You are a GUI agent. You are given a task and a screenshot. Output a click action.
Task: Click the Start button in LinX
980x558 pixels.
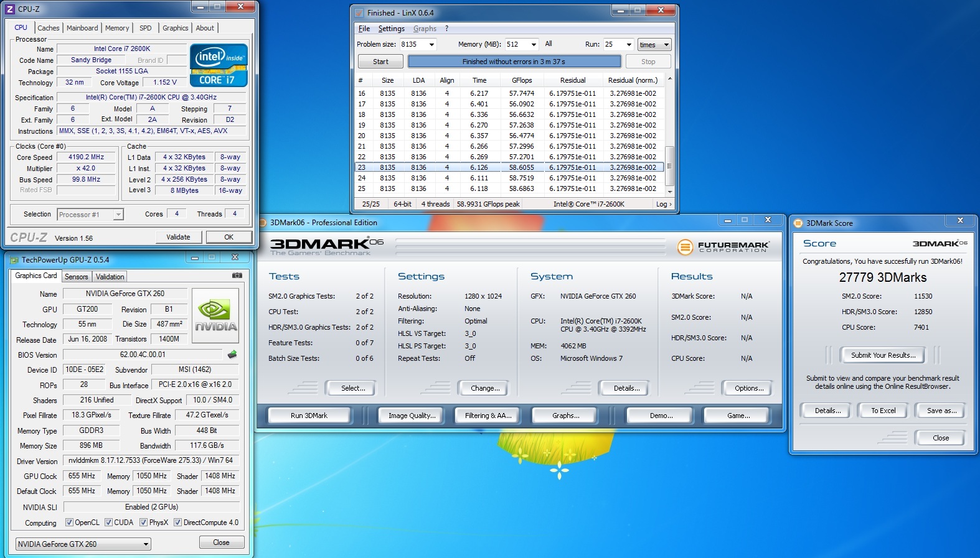click(x=380, y=62)
